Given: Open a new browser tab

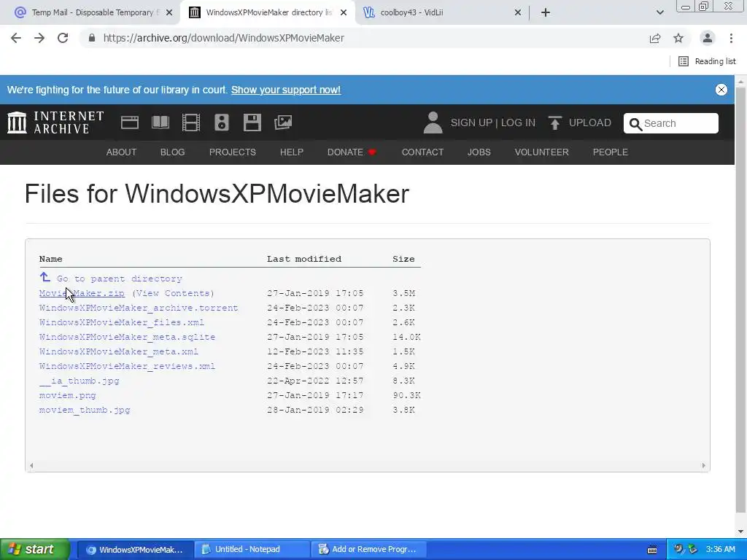Looking at the screenshot, I should [546, 12].
